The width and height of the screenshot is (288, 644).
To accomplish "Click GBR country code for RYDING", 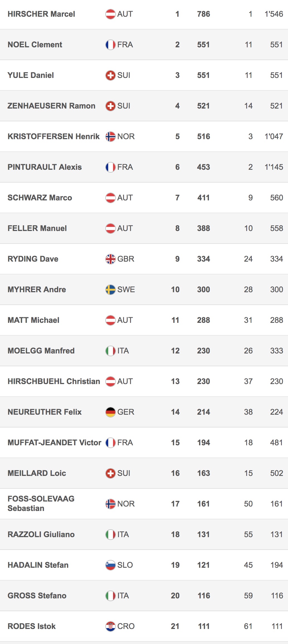I will click(x=126, y=259).
